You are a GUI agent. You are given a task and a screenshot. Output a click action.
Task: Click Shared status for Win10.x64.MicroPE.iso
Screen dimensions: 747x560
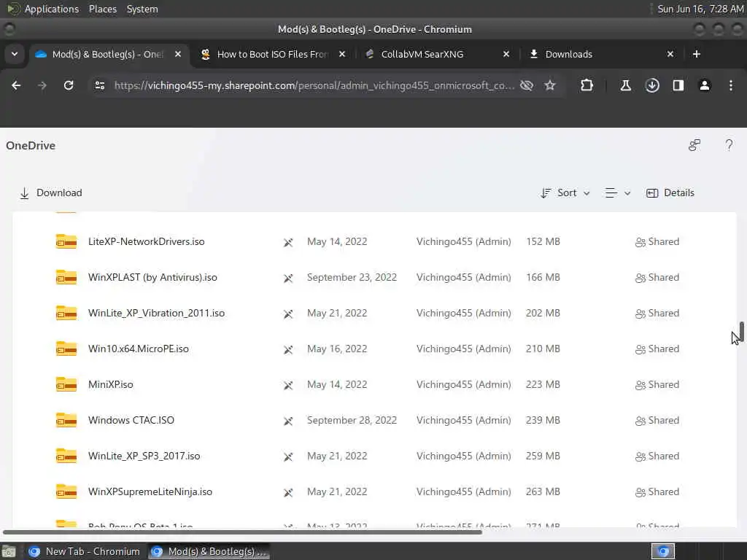coord(657,349)
